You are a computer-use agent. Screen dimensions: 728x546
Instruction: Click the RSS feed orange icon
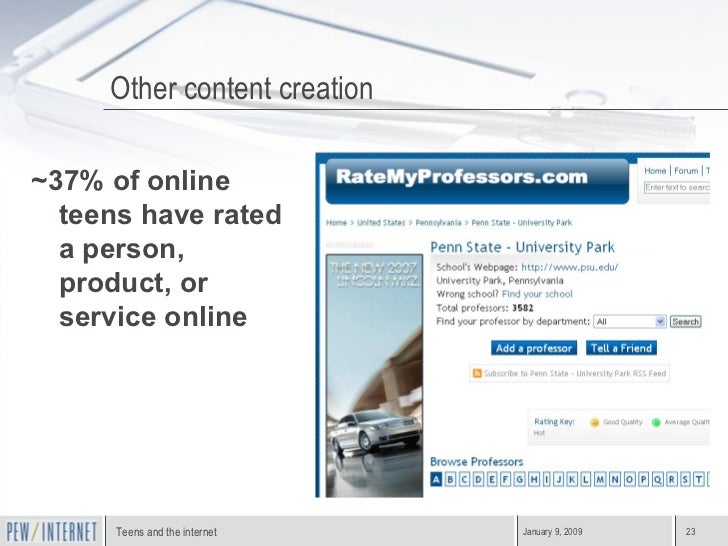[477, 373]
